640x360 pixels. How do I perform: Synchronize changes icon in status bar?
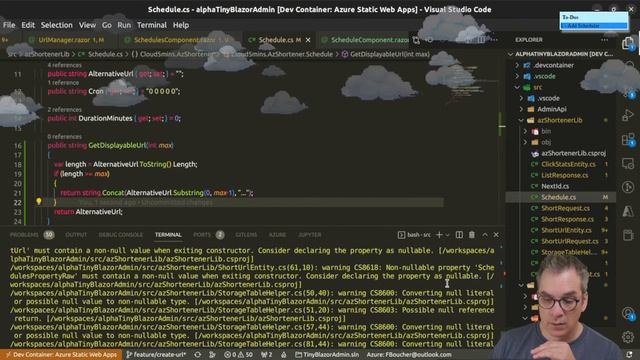coord(198,355)
